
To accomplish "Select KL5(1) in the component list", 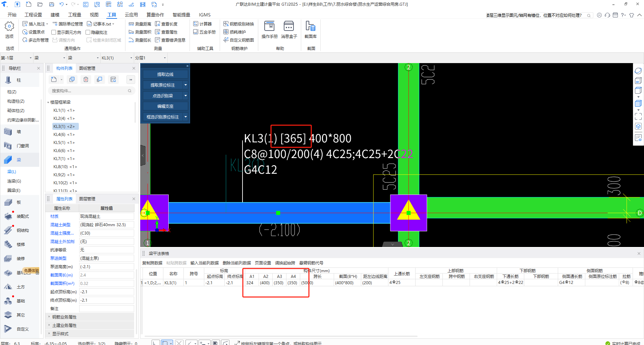I will [64, 142].
